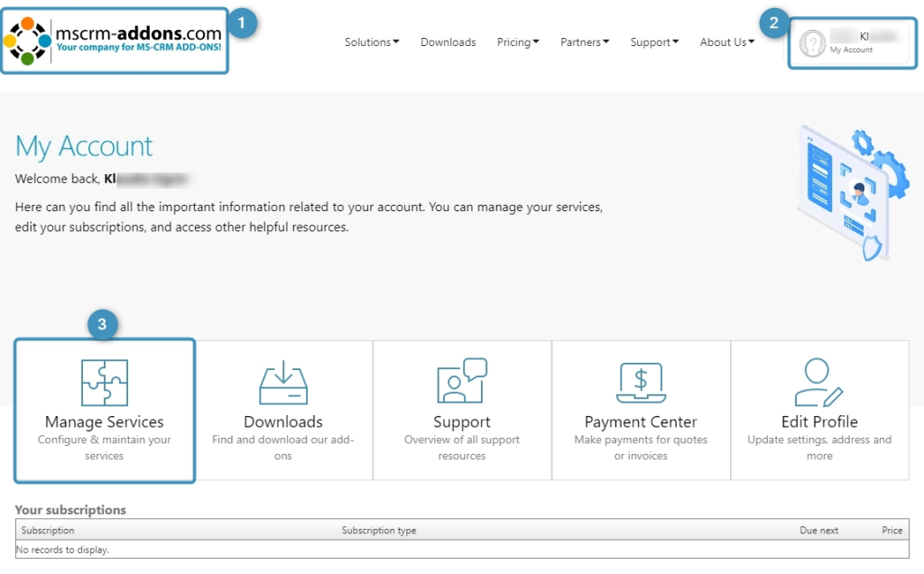The height and width of the screenshot is (574, 924).
Task: Open the Manage Services card title
Action: pos(105,421)
